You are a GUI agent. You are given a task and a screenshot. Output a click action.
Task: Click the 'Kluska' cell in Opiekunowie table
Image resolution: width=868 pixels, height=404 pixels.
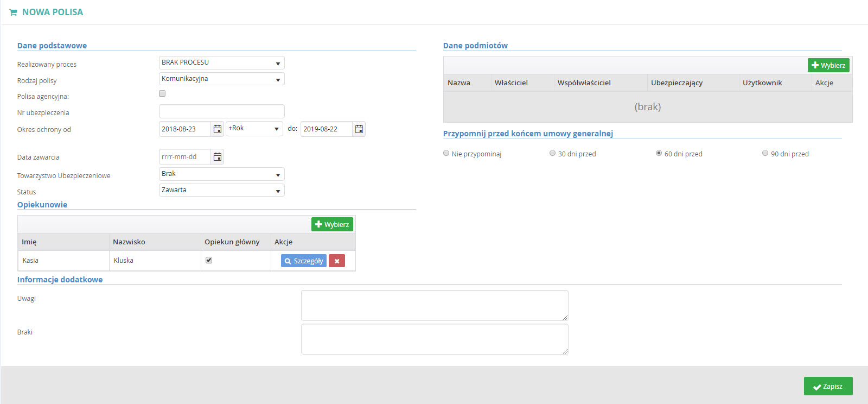pyautogui.click(x=155, y=261)
